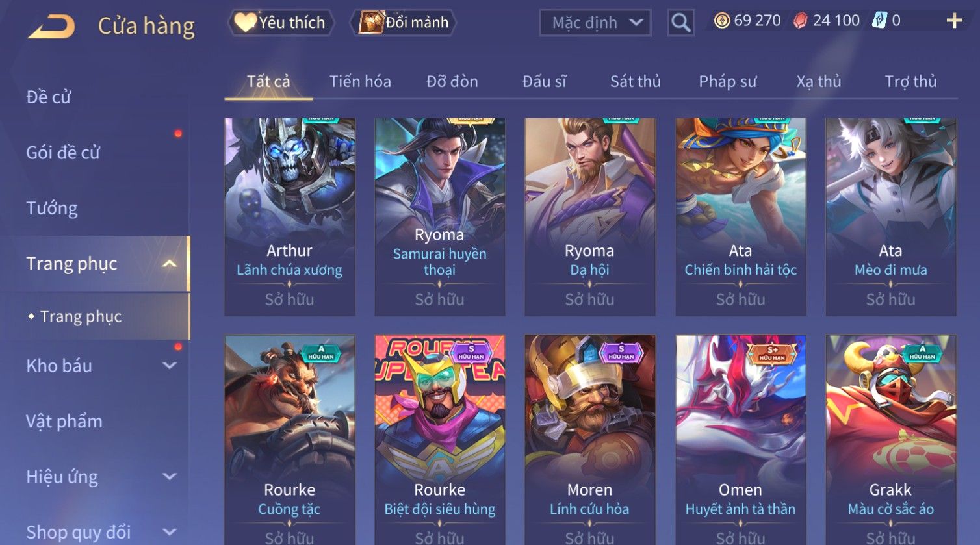Open Omen Huyết ảnh tà thần skin

pyautogui.click(x=740, y=440)
